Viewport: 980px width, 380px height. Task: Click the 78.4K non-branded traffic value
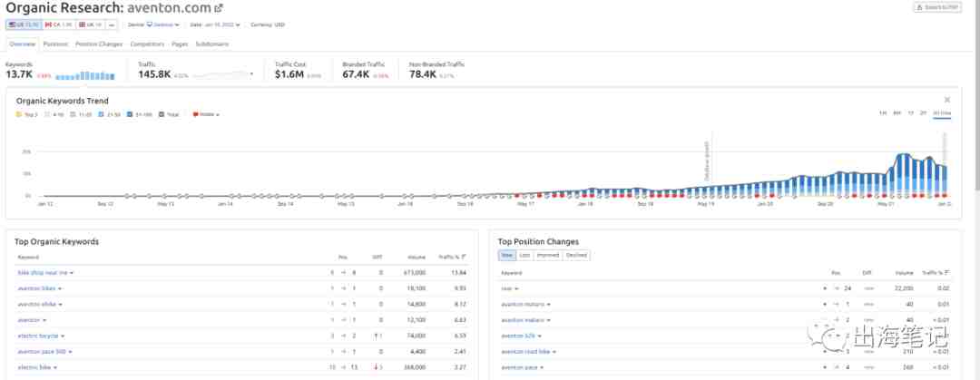pos(423,74)
